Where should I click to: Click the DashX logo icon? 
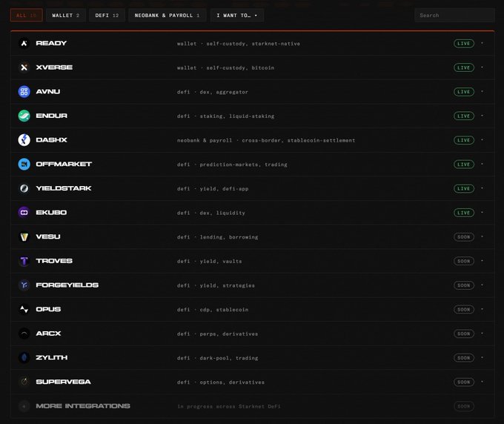pos(24,140)
